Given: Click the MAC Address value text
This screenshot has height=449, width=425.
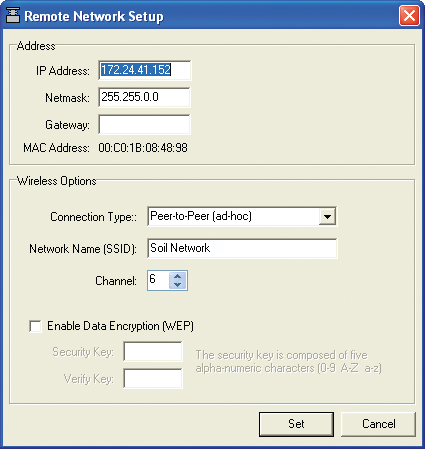Looking at the screenshot, I should coord(143,148).
